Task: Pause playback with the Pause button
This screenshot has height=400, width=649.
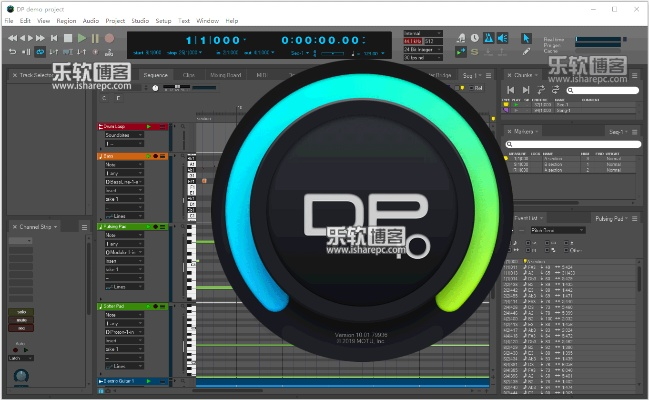Action: coord(95,38)
